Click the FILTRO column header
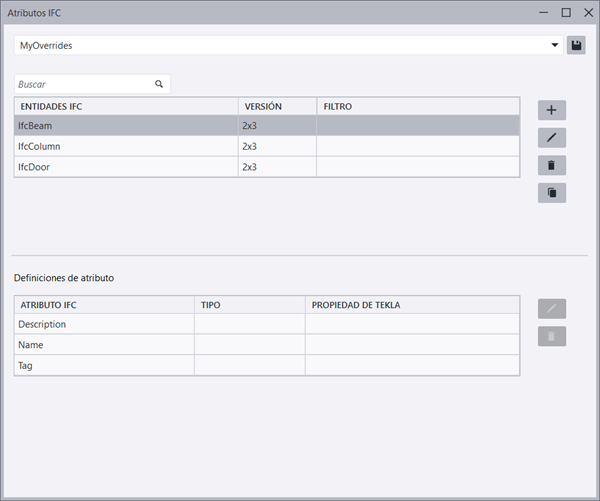This screenshot has height=501, width=600. click(418, 106)
